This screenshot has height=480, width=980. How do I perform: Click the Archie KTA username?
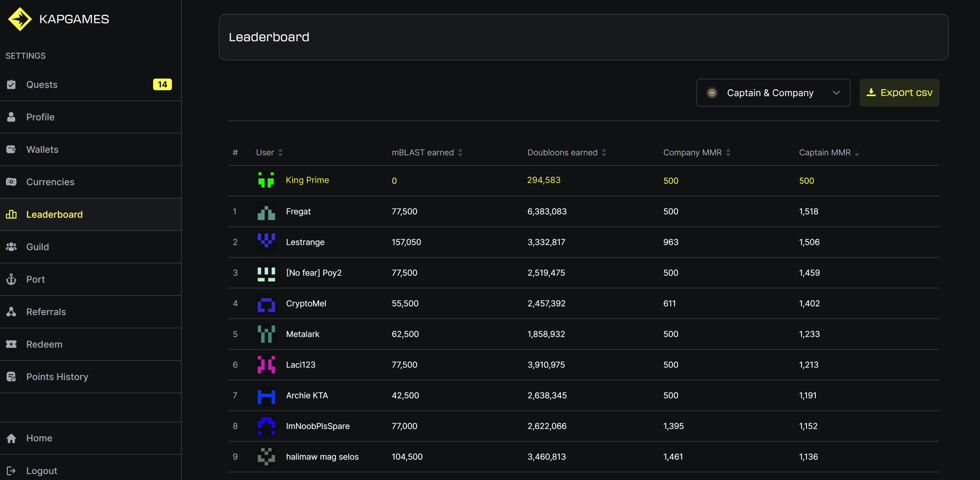(x=307, y=395)
